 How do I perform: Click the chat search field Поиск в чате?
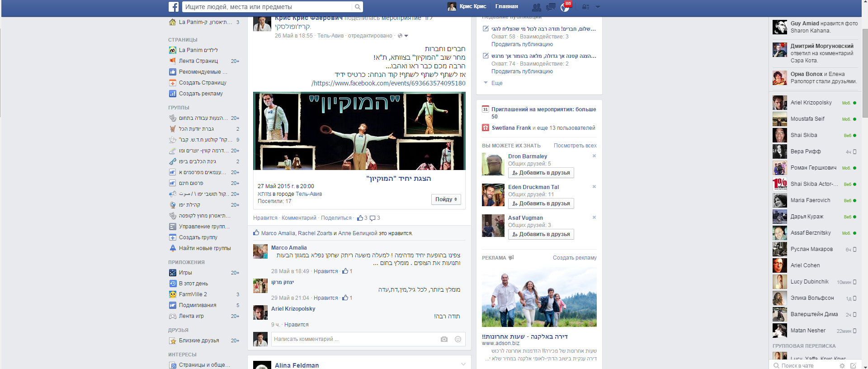(804, 365)
